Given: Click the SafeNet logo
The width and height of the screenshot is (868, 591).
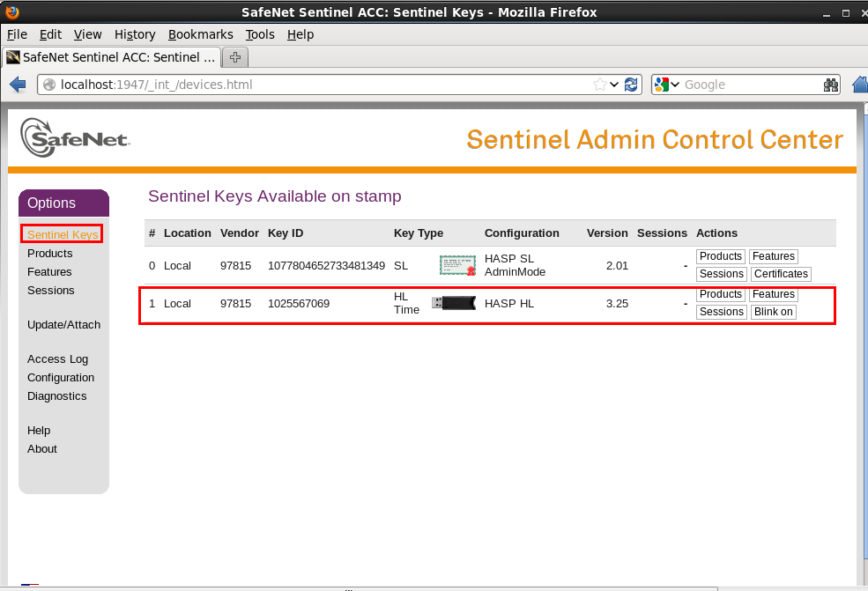Looking at the screenshot, I should click(x=75, y=137).
